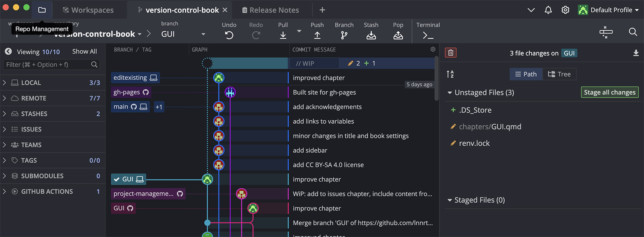Pop stash using the Pop icon

pyautogui.click(x=398, y=35)
